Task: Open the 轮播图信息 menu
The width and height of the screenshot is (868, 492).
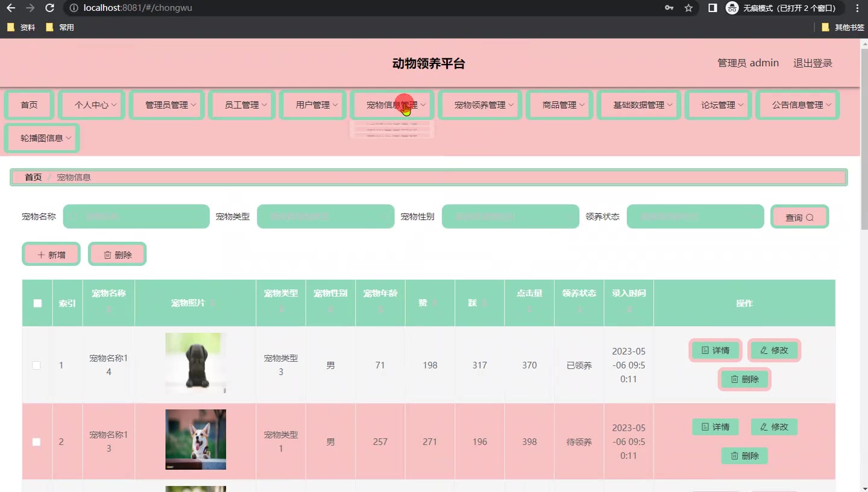Action: coord(42,138)
